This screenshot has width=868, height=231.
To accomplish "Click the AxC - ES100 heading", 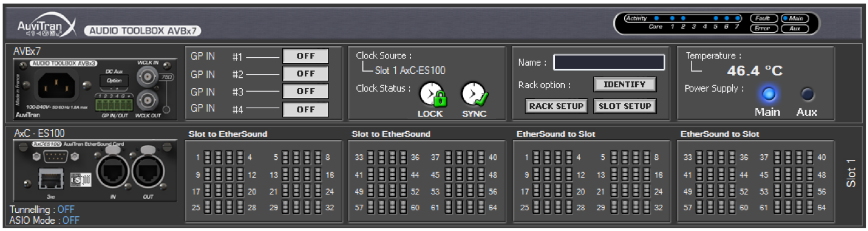I will pyautogui.click(x=39, y=133).
